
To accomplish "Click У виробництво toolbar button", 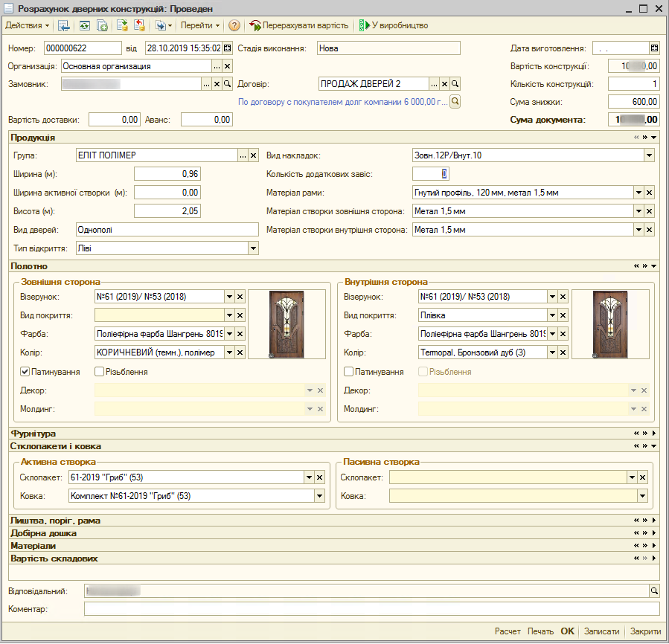I will (x=394, y=25).
